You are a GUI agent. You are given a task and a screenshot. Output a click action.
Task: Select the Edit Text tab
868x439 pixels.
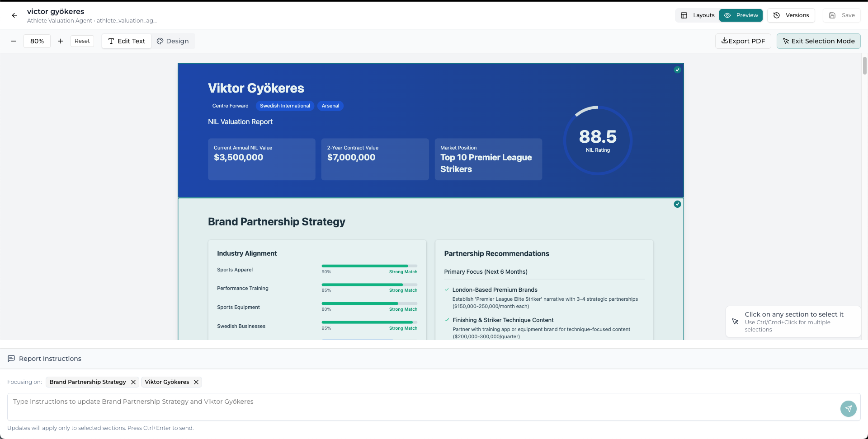click(127, 41)
